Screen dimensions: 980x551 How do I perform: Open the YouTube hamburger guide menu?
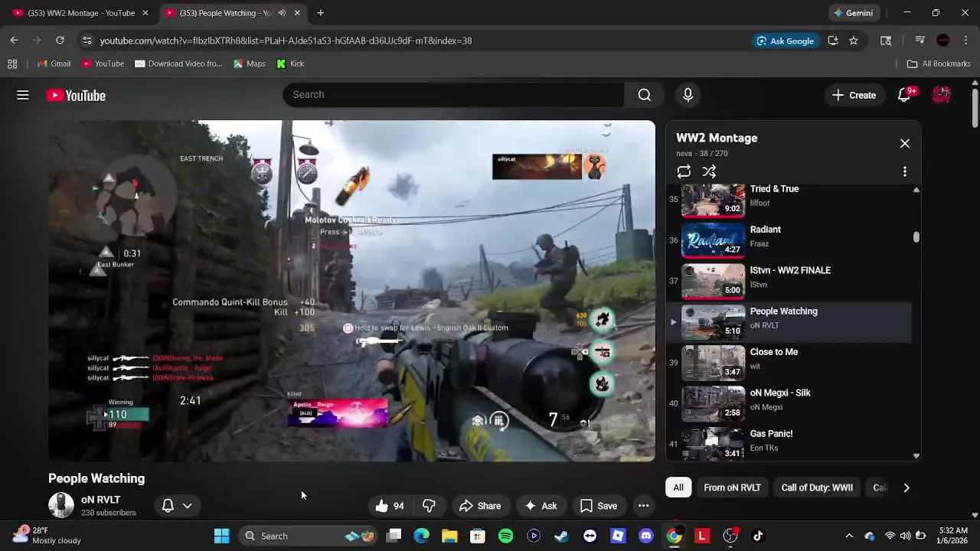click(23, 95)
